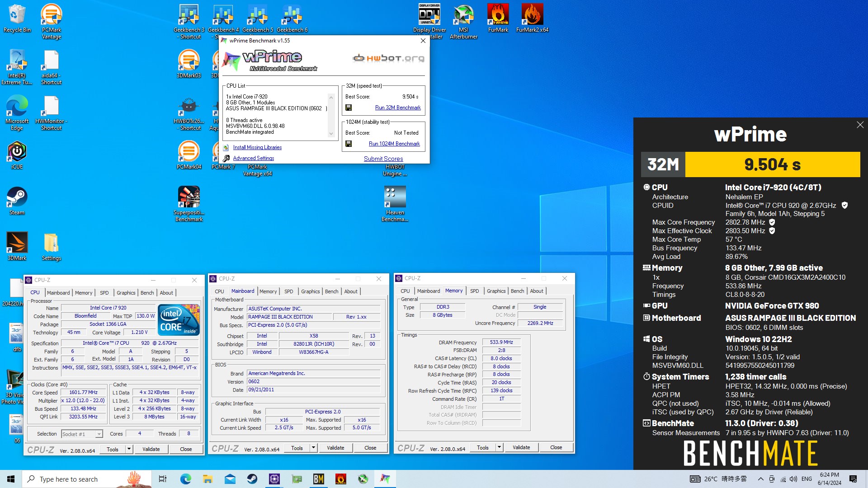Launch Geekbench 6 desktop icon

(292, 18)
